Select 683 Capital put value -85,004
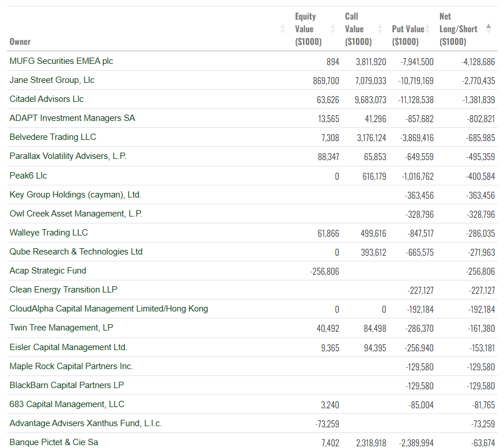 click(420, 405)
